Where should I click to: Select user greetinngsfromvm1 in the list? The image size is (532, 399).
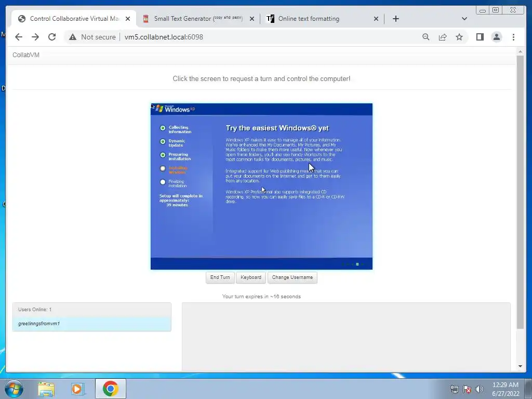click(91, 324)
